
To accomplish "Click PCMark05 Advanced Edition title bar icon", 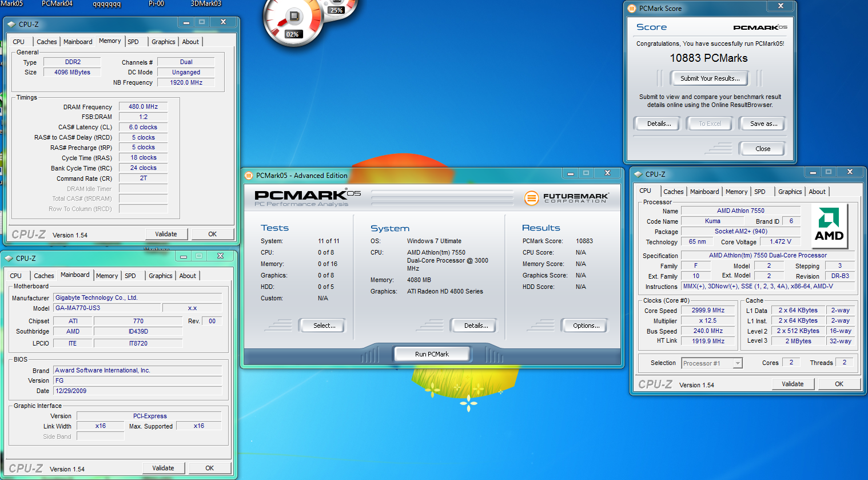I will pyautogui.click(x=249, y=176).
